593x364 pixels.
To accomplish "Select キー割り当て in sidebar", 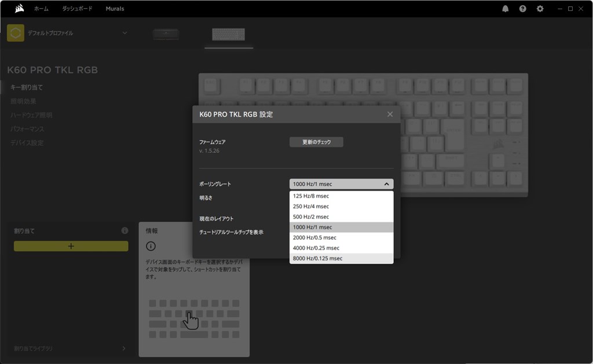I will [x=27, y=87].
